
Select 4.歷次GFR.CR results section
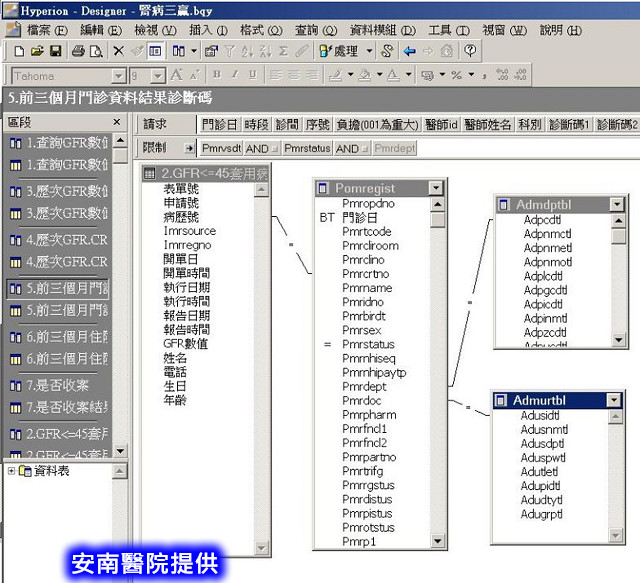coord(58,262)
